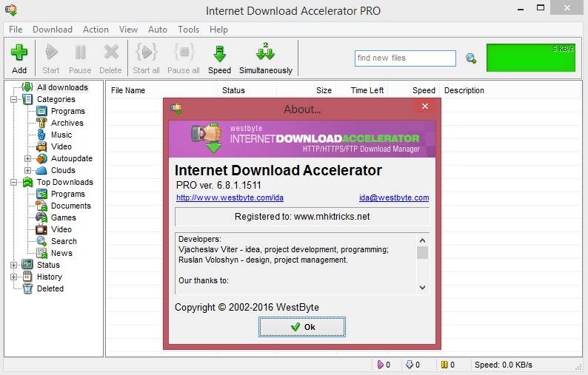This screenshot has height=375, width=588.
Task: Select the Music category
Action: click(x=61, y=135)
